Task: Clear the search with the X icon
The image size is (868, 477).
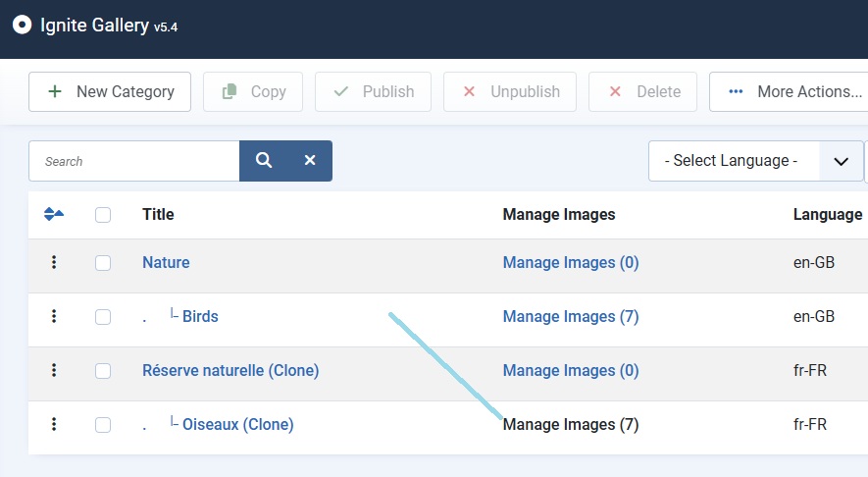Action: (310, 161)
